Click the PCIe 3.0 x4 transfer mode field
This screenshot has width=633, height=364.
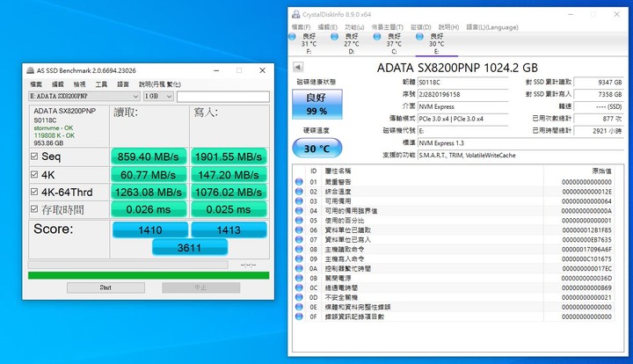[x=462, y=119]
